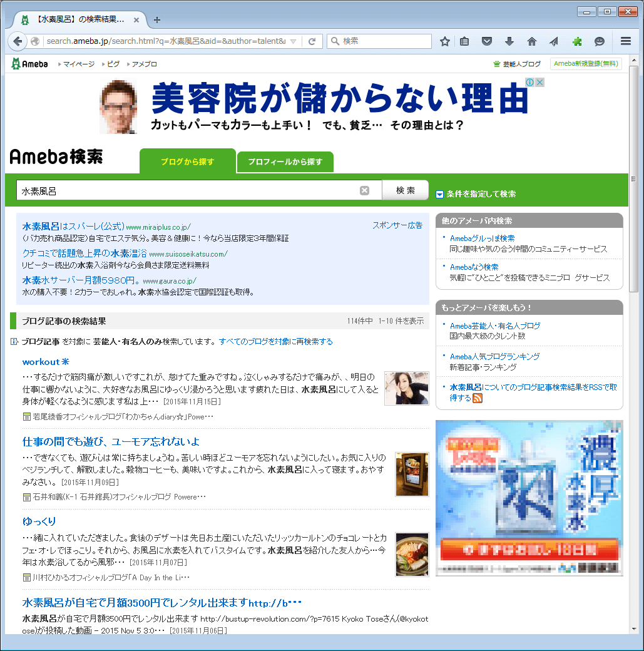Open the ゆっくり blog post

click(x=39, y=521)
